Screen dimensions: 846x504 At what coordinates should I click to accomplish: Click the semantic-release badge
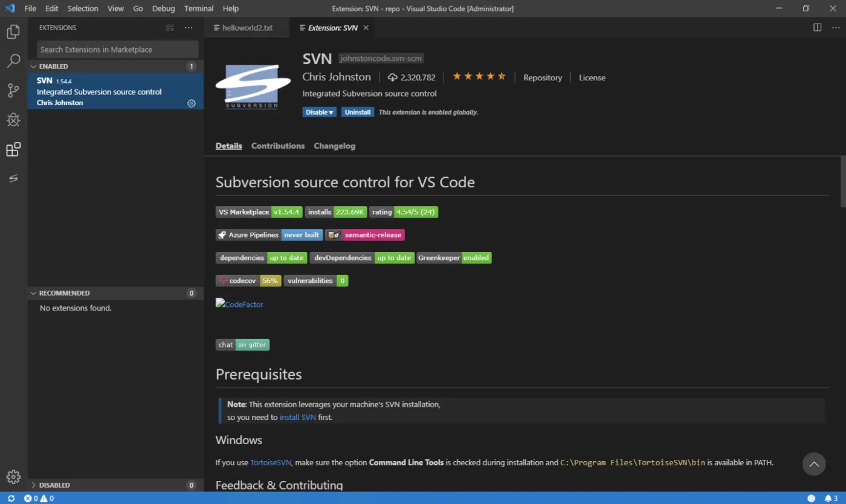[365, 235]
